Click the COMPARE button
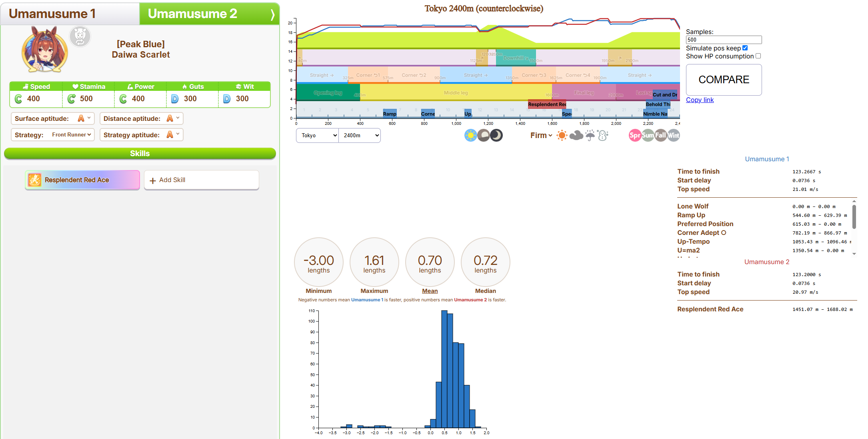This screenshot has height=439, width=868. pyautogui.click(x=724, y=80)
